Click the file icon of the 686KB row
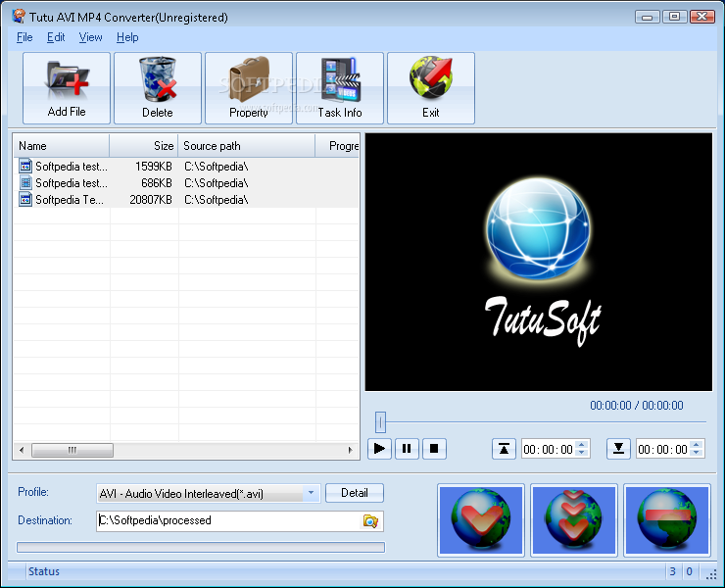Viewport: 725px width, 588px height. point(25,182)
